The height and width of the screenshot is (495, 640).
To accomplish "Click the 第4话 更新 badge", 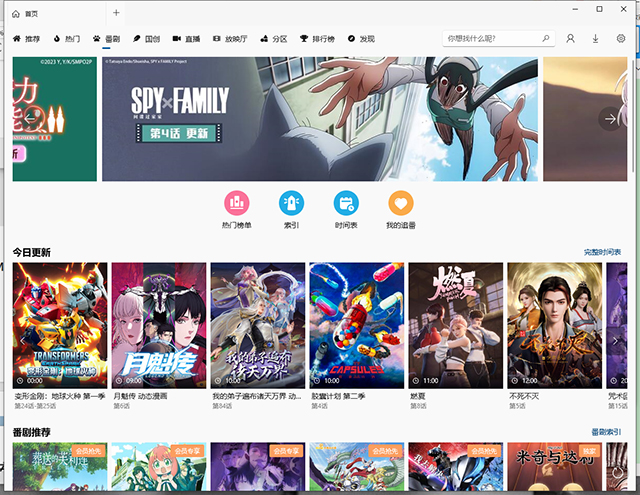I will coord(179,133).
